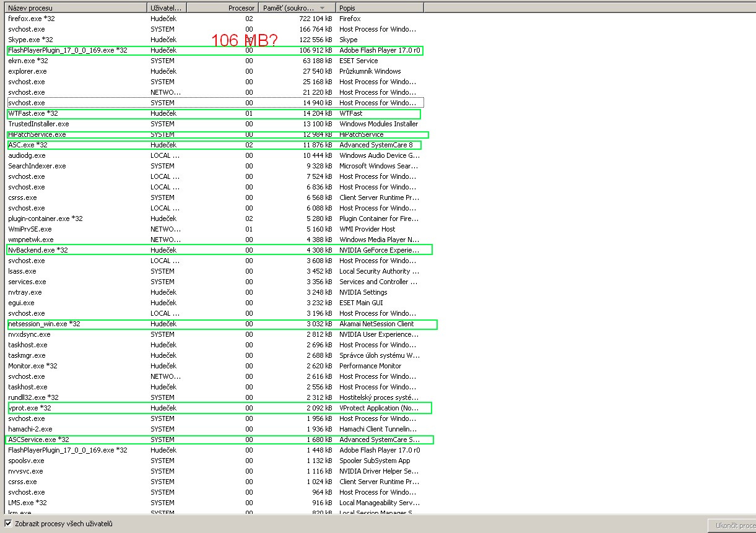Select the WTFast.exe *32 process

215,113
